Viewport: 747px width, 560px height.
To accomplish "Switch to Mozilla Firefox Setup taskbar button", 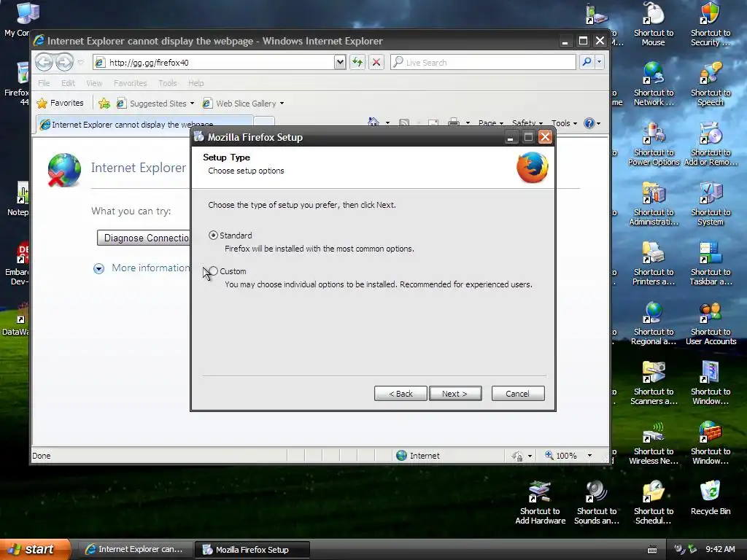I will click(x=252, y=550).
